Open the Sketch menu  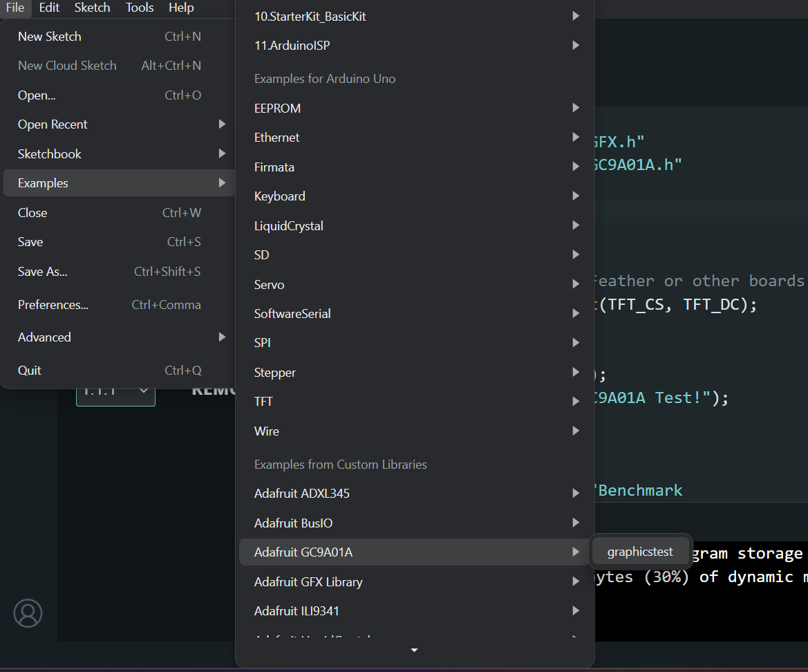(x=92, y=8)
